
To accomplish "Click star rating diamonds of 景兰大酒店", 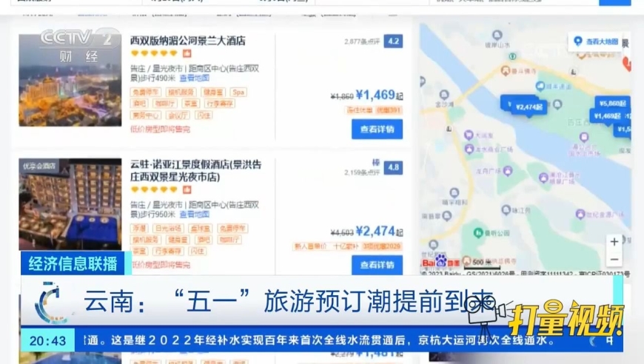I will coord(154,53).
